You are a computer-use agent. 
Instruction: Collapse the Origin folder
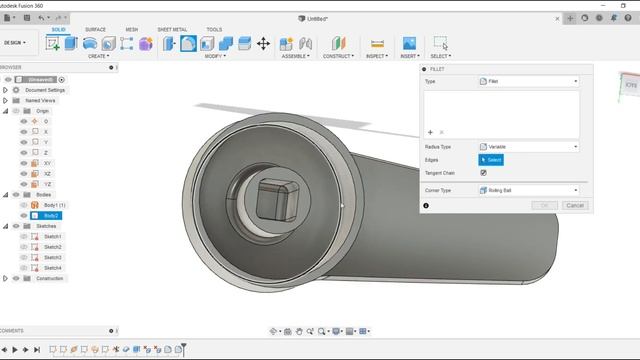pyautogui.click(x=5, y=111)
